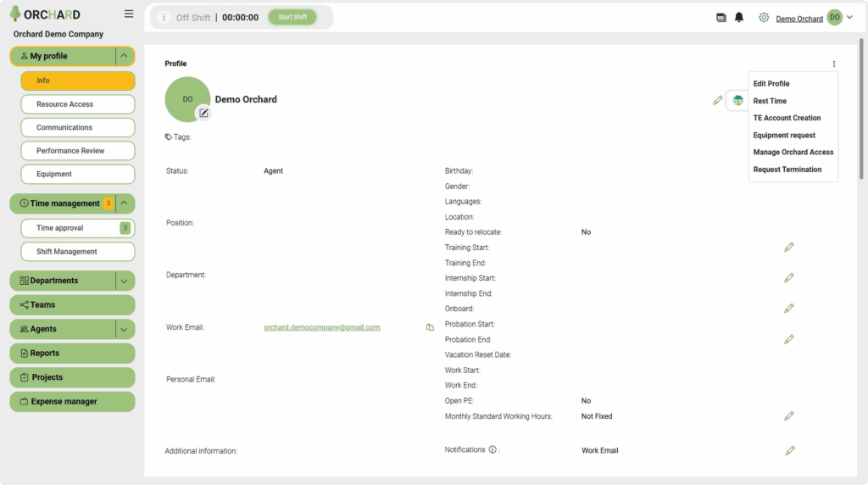Open the calendar icon in header
This screenshot has width=868, height=485.
tap(721, 17)
